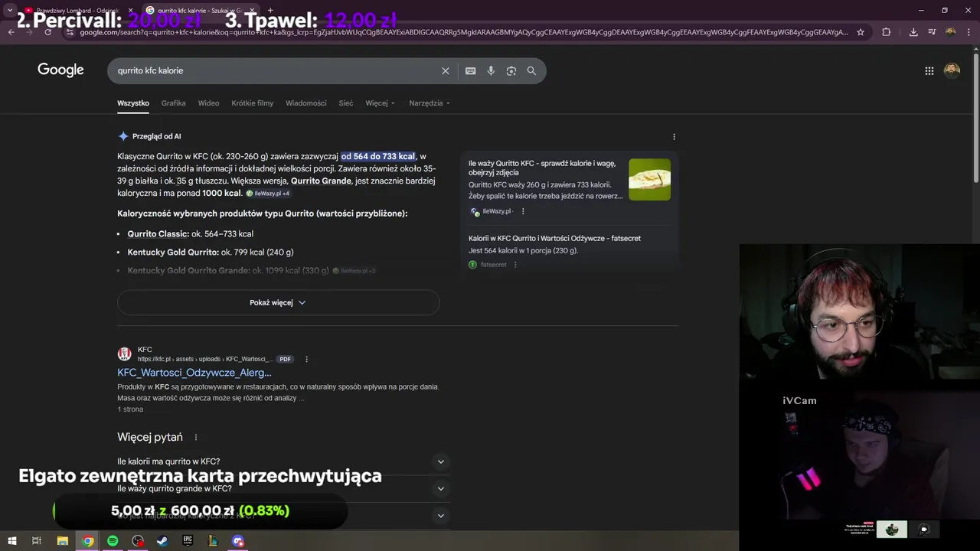Submit the search with the magnifier icon
Image resolution: width=980 pixels, height=551 pixels.
pyautogui.click(x=531, y=70)
